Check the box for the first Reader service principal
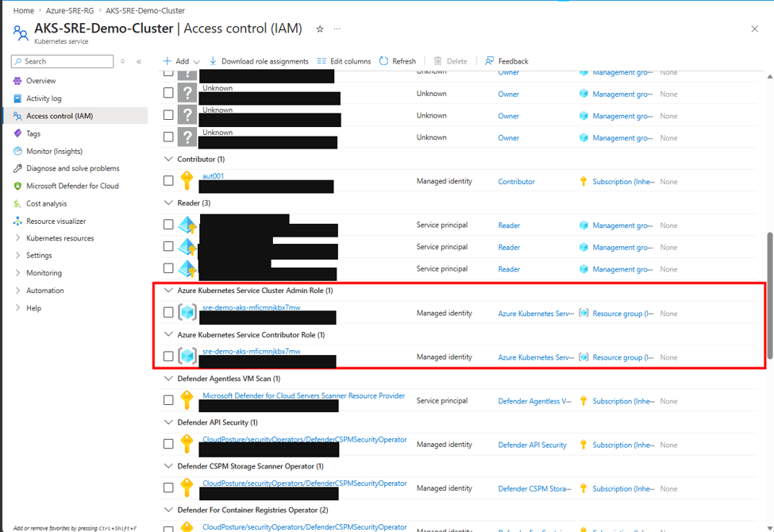 [x=168, y=224]
